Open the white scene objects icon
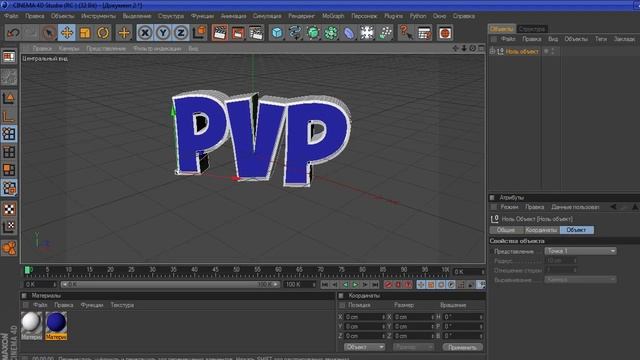The height and width of the screenshot is (360, 640). tap(367, 33)
